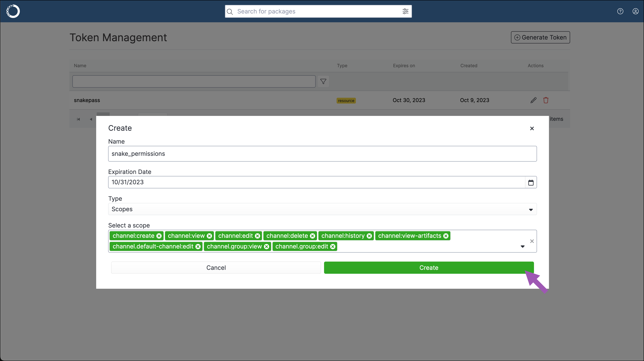644x361 pixels.
Task: Remove the channel:view scope tag
Action: [x=210, y=236]
